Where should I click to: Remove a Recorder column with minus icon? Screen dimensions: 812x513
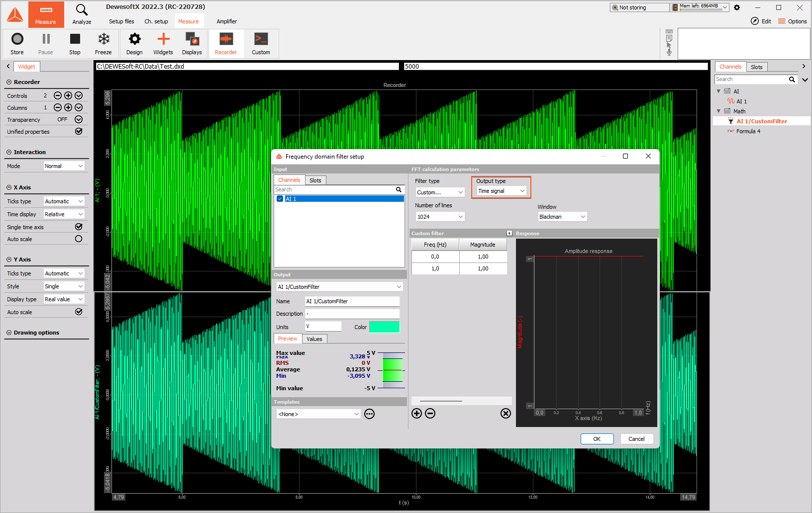point(58,107)
